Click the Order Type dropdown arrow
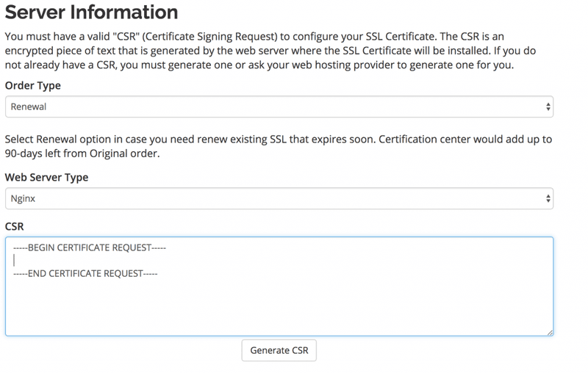 click(548, 106)
